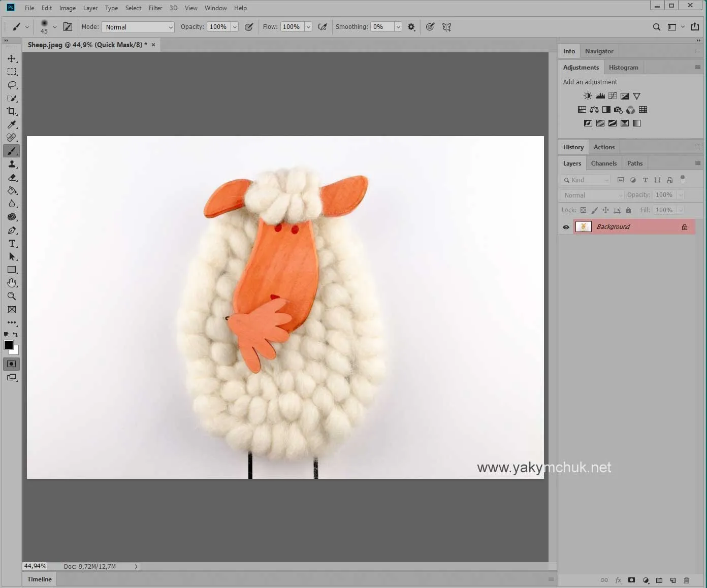The height and width of the screenshot is (588, 707).
Task: Open brush Mode dropdown Normal
Action: pyautogui.click(x=138, y=27)
